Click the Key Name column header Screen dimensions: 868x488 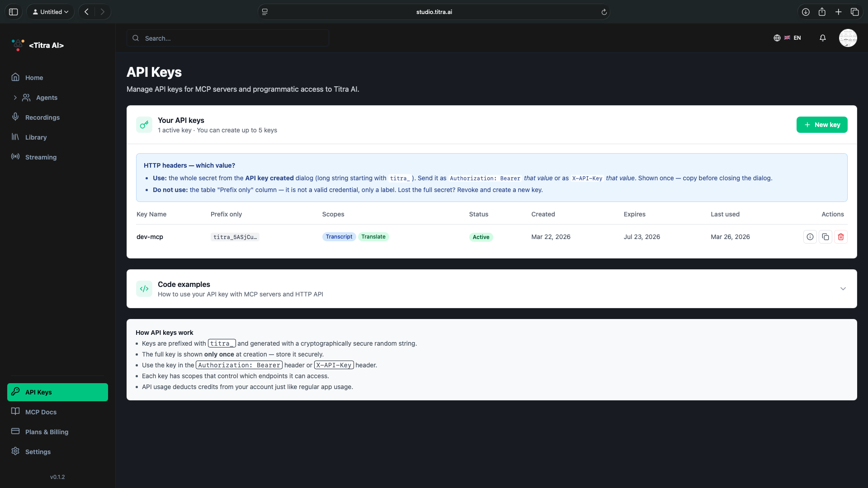tap(151, 214)
